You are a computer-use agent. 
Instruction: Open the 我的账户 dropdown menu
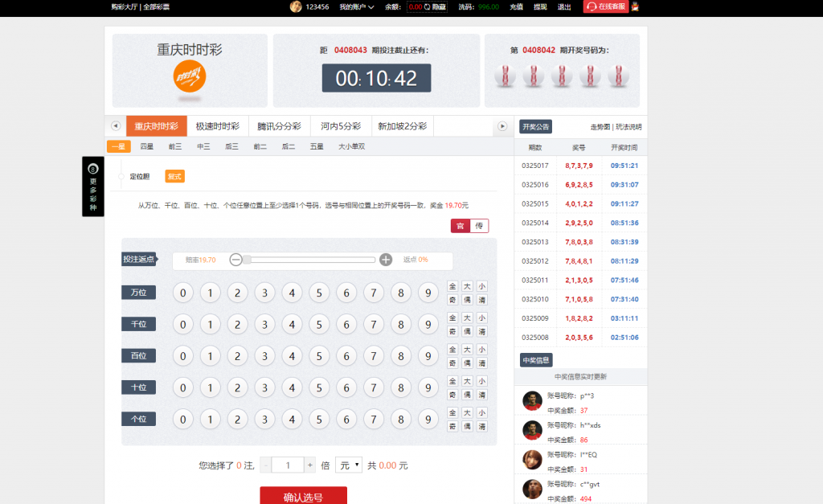click(358, 6)
